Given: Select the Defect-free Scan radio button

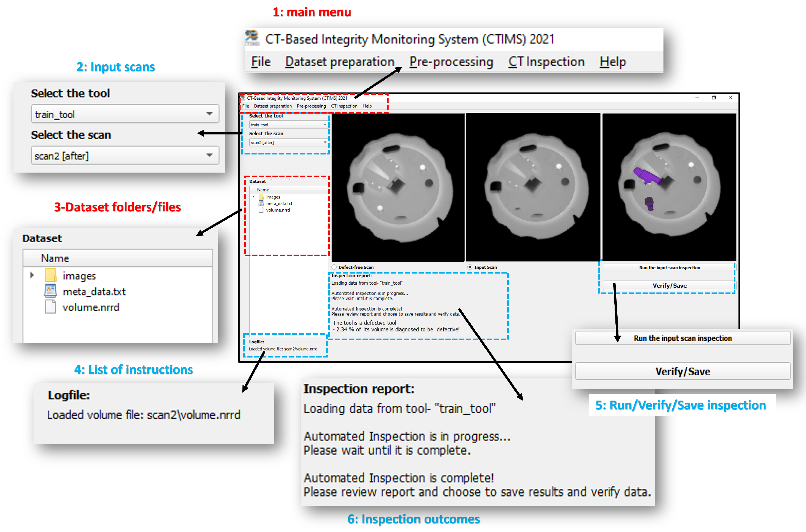Looking at the screenshot, I should click(x=334, y=267).
